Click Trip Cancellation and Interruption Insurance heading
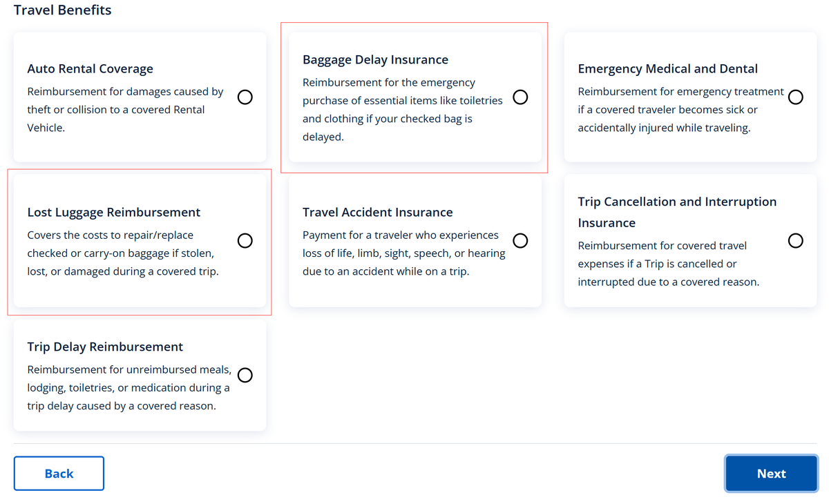 (677, 212)
